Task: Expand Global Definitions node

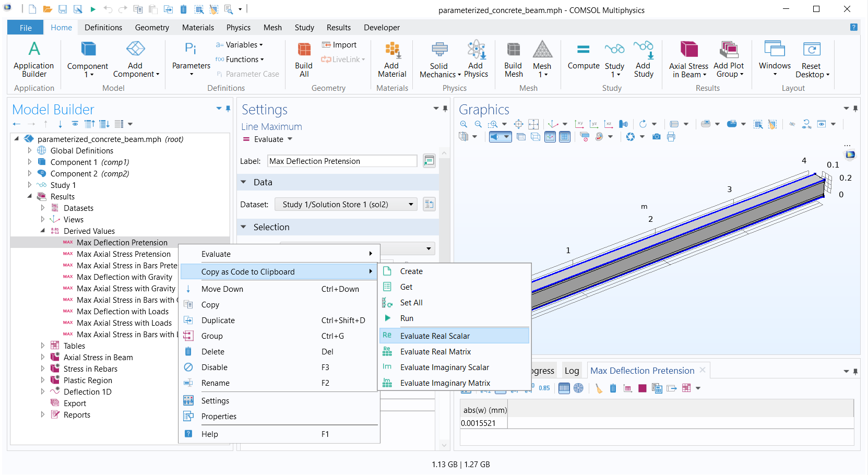Action: coord(30,150)
